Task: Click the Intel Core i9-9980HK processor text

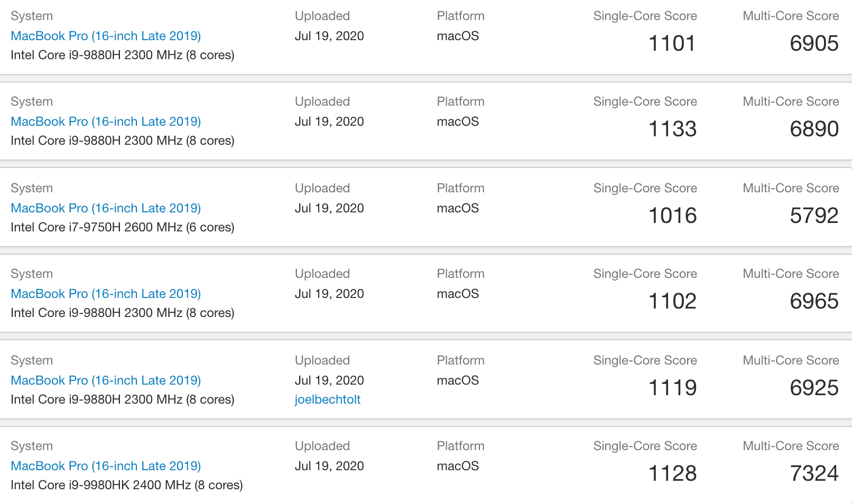Action: pos(126,485)
